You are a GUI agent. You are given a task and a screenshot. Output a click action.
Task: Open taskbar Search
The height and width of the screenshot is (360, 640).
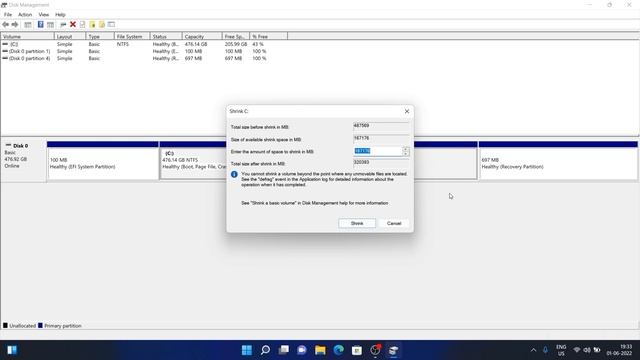coord(265,350)
